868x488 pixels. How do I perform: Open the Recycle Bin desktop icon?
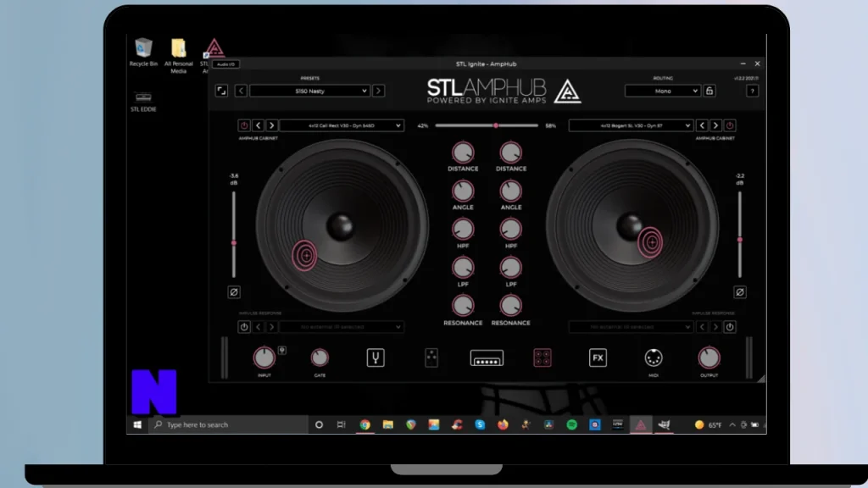[x=143, y=53]
